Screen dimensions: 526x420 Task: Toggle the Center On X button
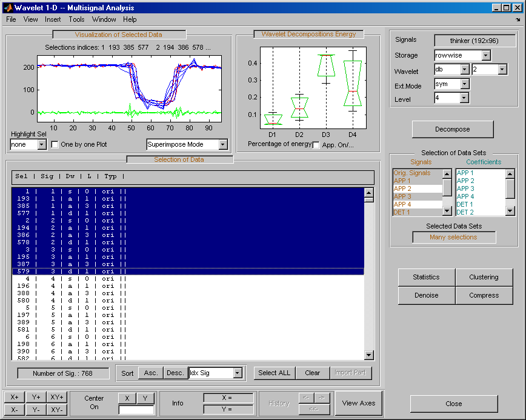[x=127, y=398]
